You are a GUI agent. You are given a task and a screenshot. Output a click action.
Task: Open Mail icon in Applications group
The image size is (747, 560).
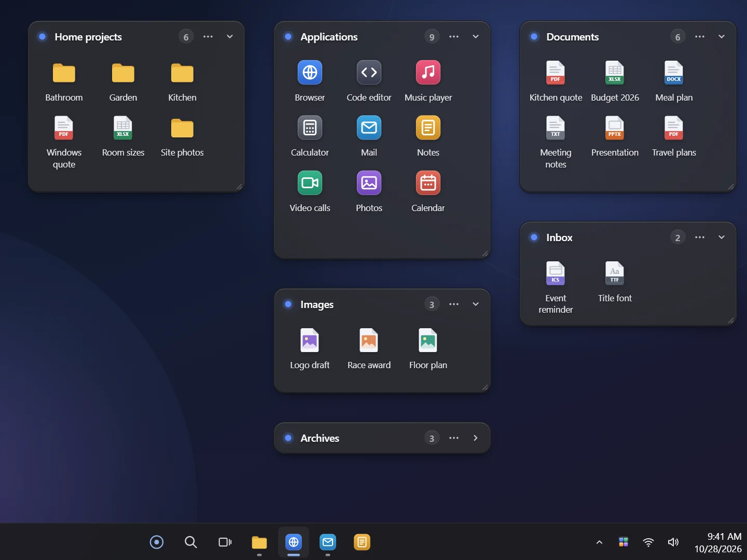[369, 128]
